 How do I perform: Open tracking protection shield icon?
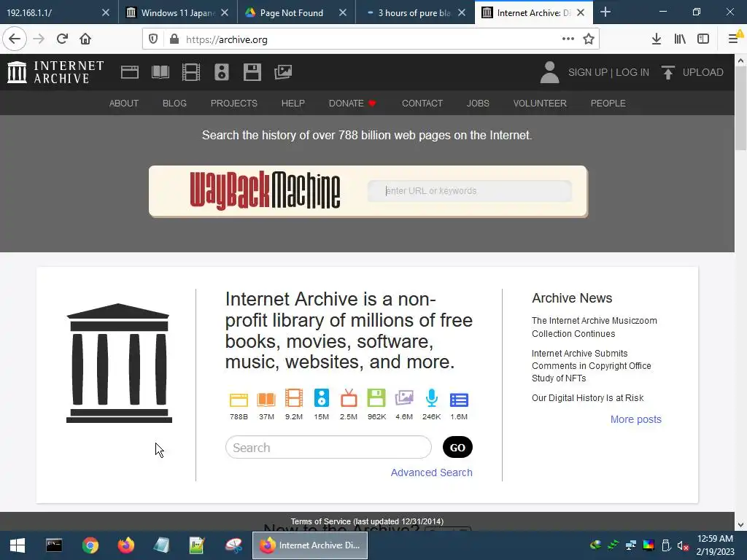pyautogui.click(x=153, y=39)
